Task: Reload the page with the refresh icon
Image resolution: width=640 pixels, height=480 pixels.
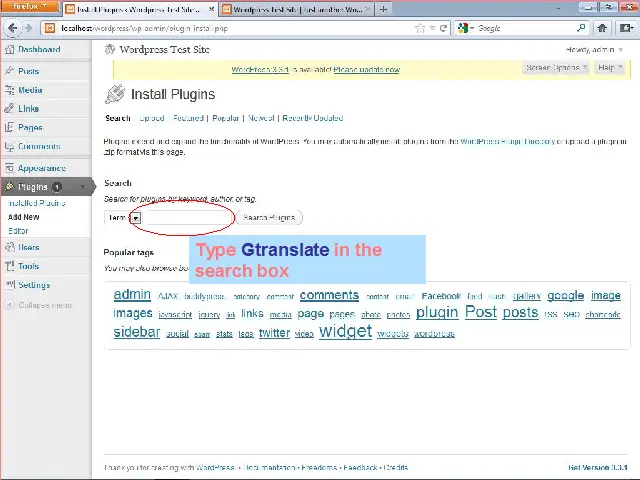Action: click(443, 28)
